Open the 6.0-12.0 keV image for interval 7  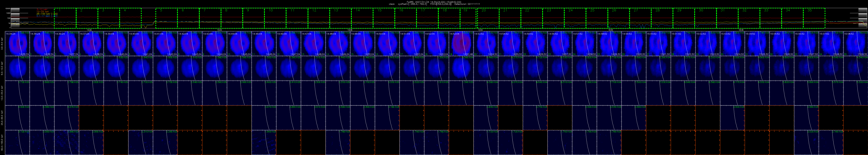pos(165,68)
